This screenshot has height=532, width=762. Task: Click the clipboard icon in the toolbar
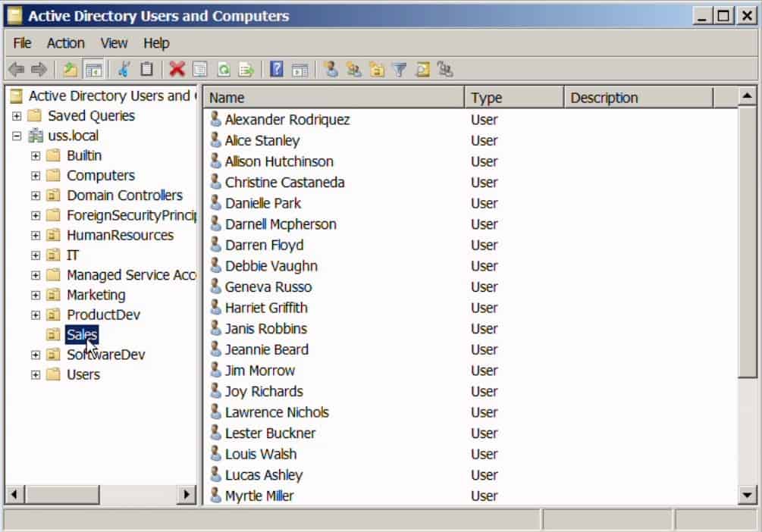pyautogui.click(x=146, y=70)
